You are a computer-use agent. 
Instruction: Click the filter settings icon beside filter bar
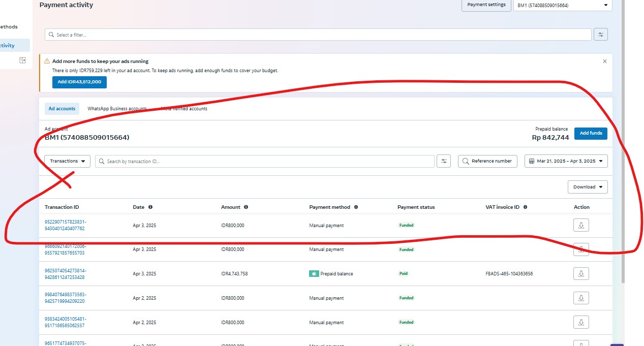(x=600, y=35)
